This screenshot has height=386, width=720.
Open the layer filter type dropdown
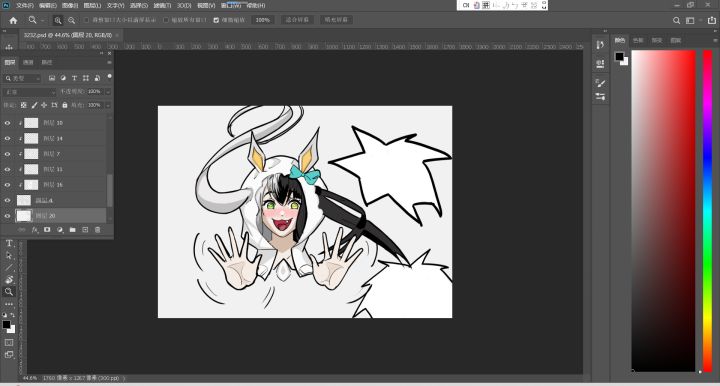(22, 78)
